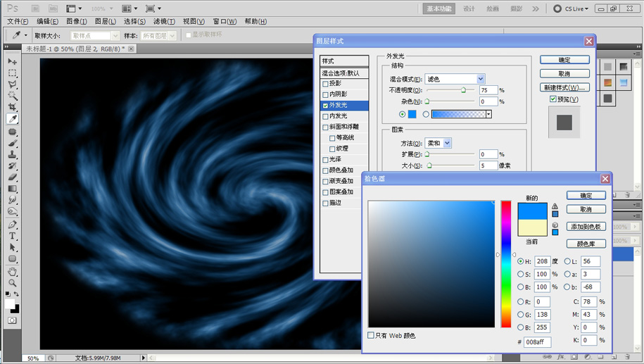644x364 pixels.
Task: Select the Lasso tool
Action: point(13,84)
